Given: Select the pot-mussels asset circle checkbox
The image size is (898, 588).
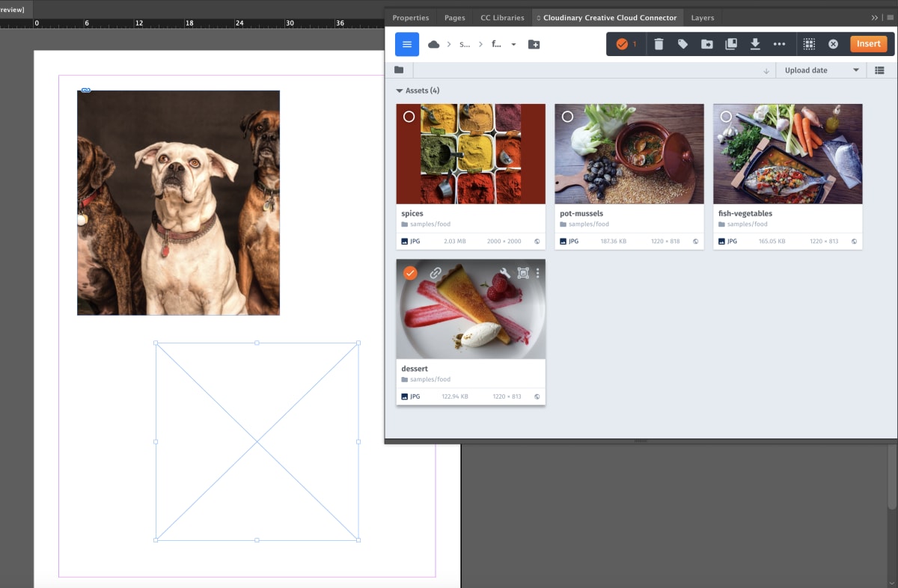Looking at the screenshot, I should [x=569, y=117].
